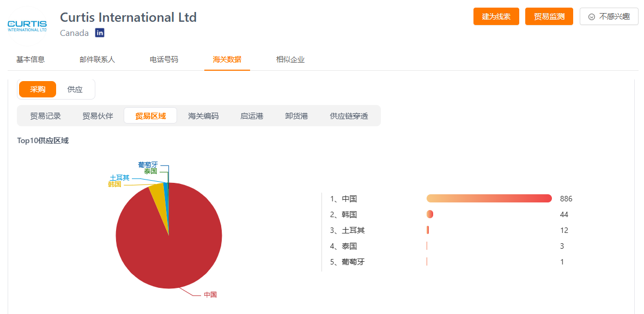Viewport: 644px width, 314px height.
Task: Click the 5、葡萄牙 ranking row label
Action: 348,262
